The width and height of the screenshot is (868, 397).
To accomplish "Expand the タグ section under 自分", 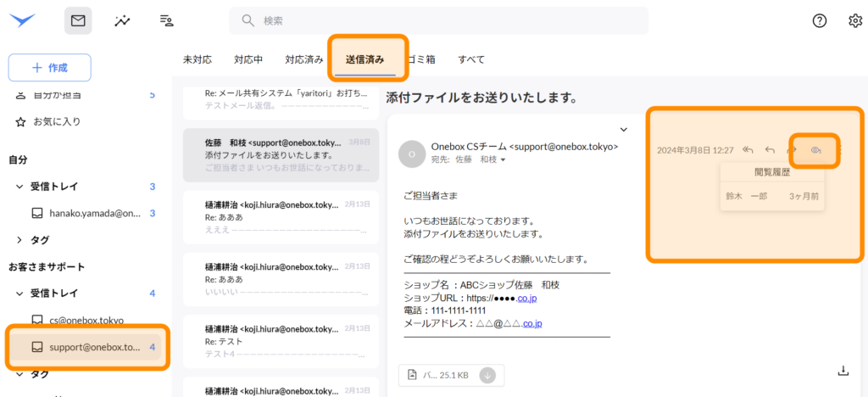I will coord(20,240).
